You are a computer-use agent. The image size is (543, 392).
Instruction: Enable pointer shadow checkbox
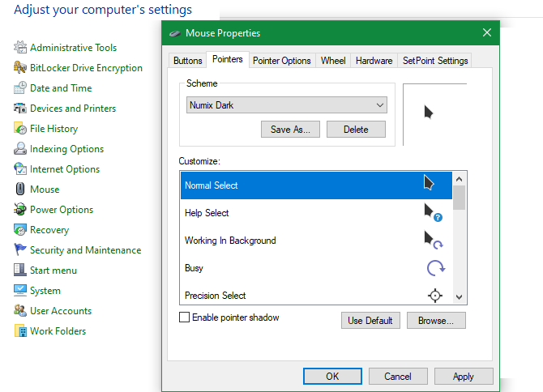click(x=184, y=317)
